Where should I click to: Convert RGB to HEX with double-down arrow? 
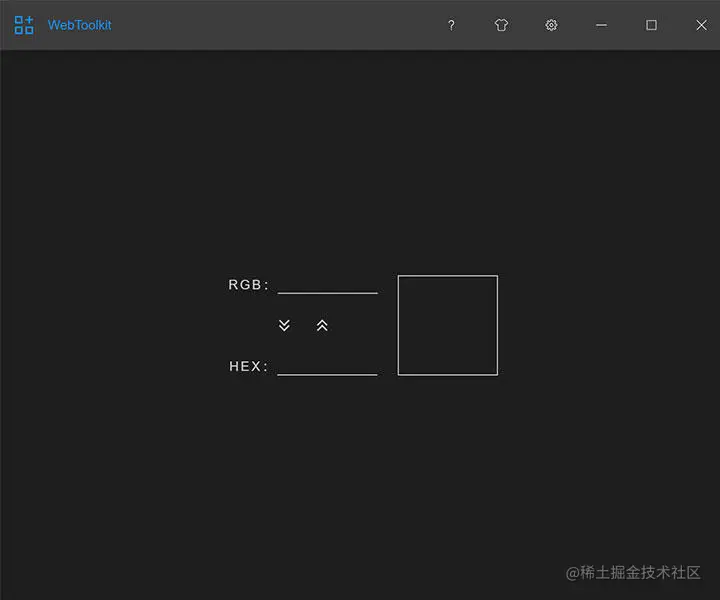(284, 325)
